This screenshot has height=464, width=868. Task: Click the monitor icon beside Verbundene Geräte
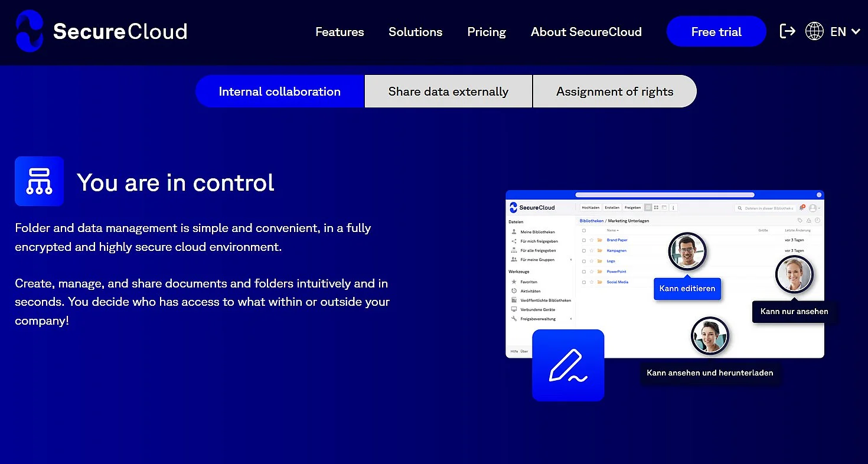coord(514,309)
